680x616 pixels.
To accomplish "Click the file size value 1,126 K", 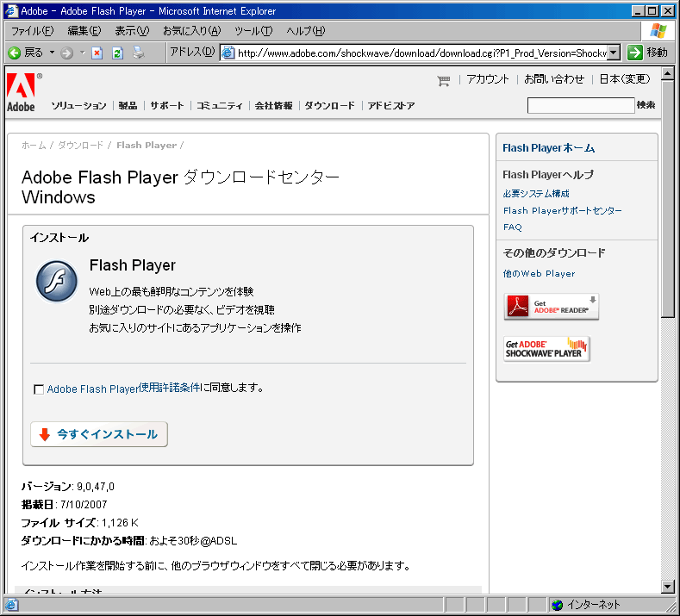I will click(120, 523).
